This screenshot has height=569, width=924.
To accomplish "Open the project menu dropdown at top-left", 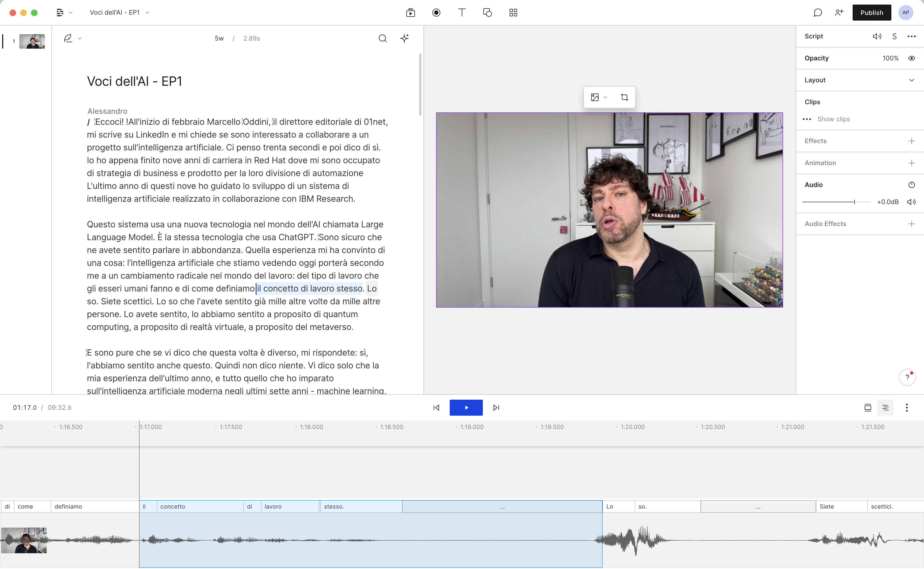I will coord(64,13).
